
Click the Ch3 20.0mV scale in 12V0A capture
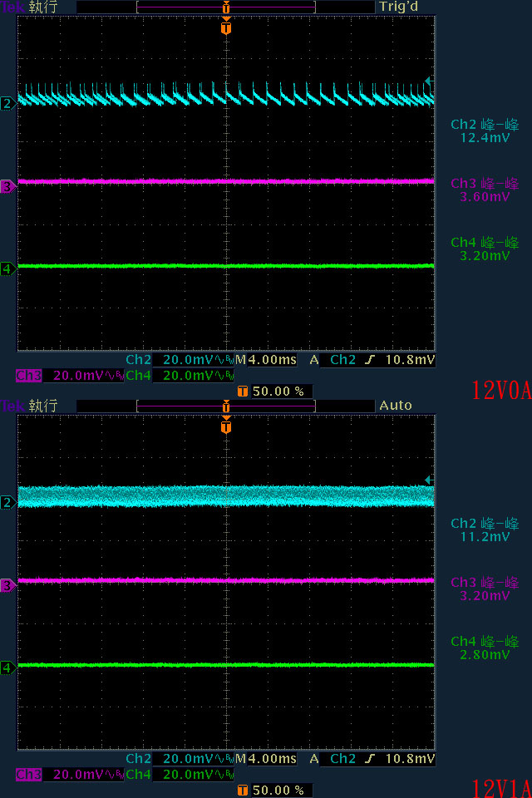tap(70, 376)
